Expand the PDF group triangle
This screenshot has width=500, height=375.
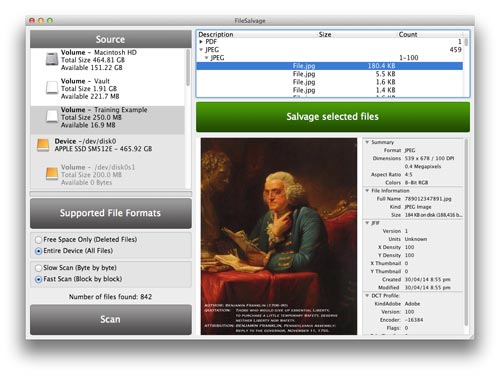tap(201, 42)
